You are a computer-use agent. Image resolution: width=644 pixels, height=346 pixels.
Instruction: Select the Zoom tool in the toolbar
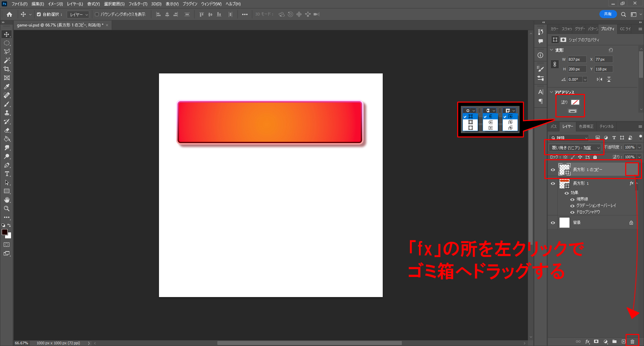(7, 209)
